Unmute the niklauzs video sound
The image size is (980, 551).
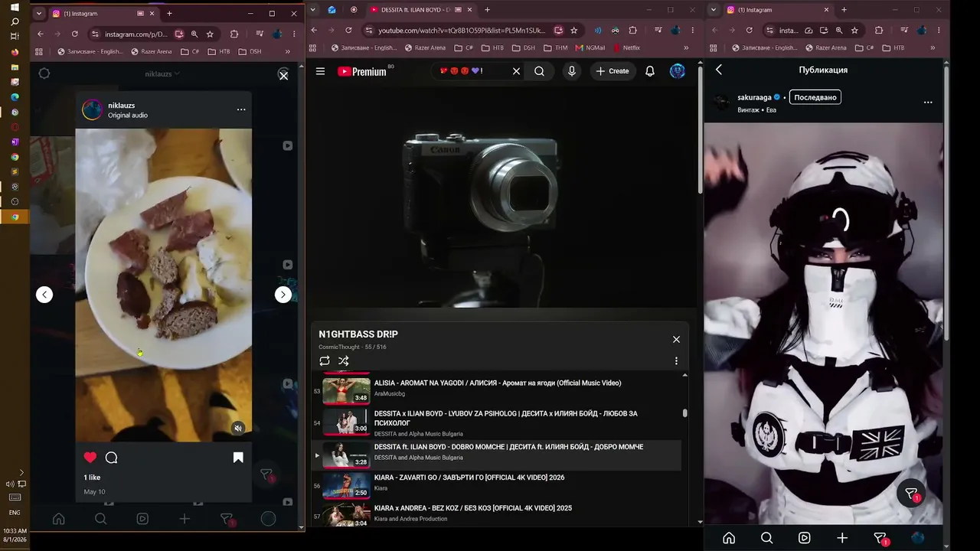point(238,429)
